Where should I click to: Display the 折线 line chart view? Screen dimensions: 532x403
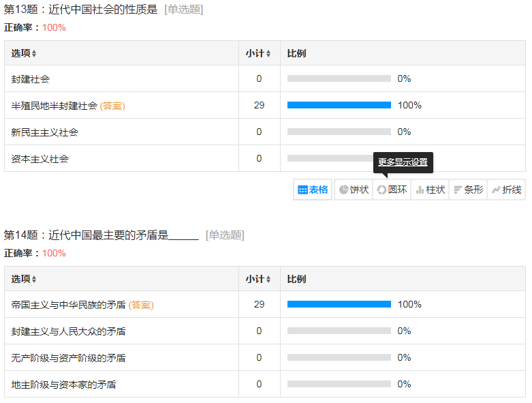[506, 190]
